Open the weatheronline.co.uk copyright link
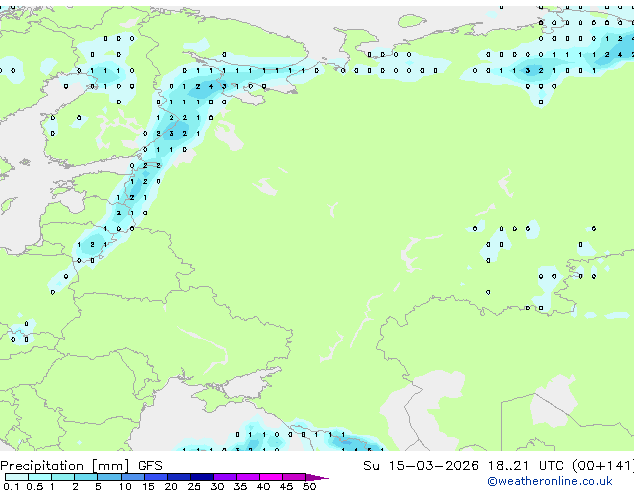 click(x=550, y=481)
